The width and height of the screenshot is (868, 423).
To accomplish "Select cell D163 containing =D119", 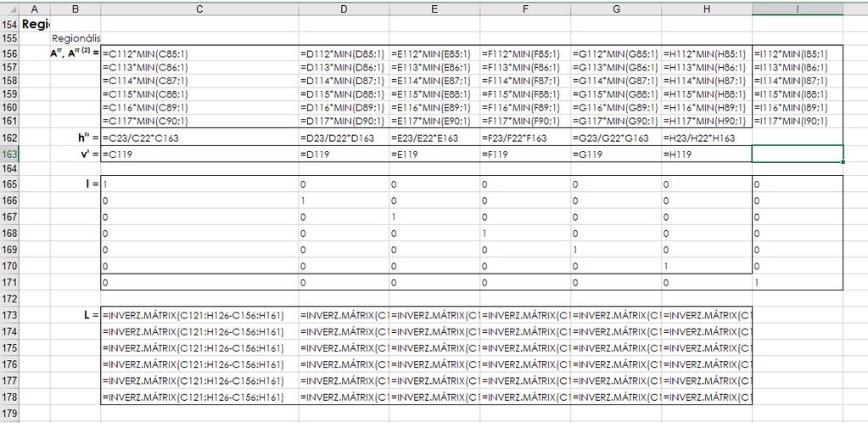I will tap(344, 154).
